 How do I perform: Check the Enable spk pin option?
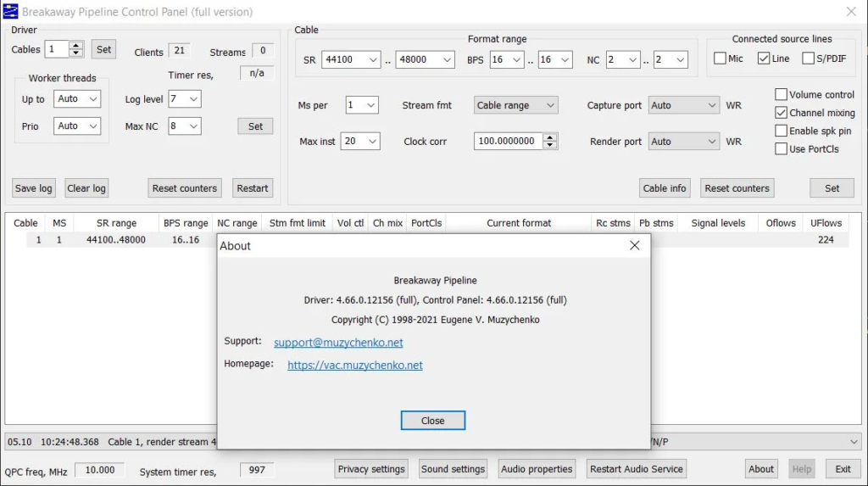click(x=781, y=131)
